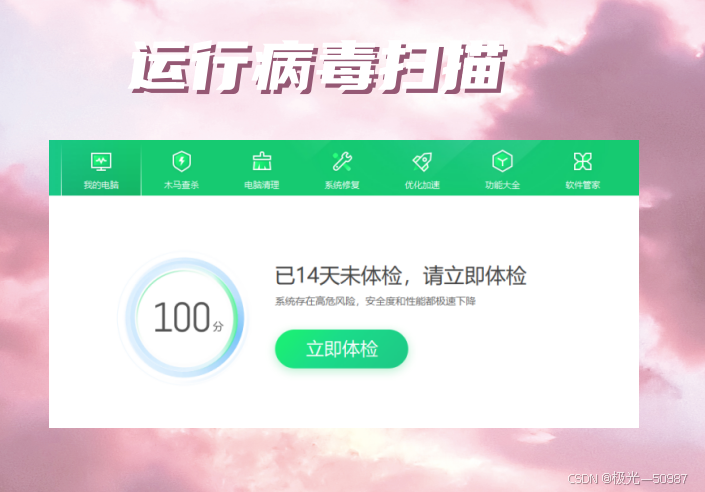Select the four-petal icon for 软件管家
Viewport: 705px width, 492px height.
coord(583,161)
